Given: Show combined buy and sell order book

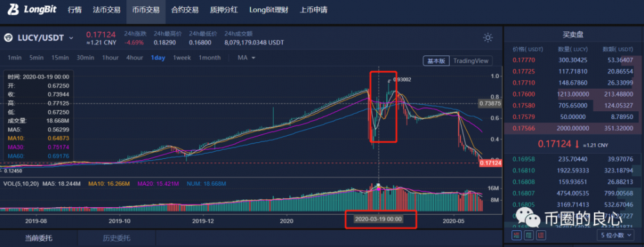Looking at the screenshot, I should pyautogui.click(x=516, y=235).
